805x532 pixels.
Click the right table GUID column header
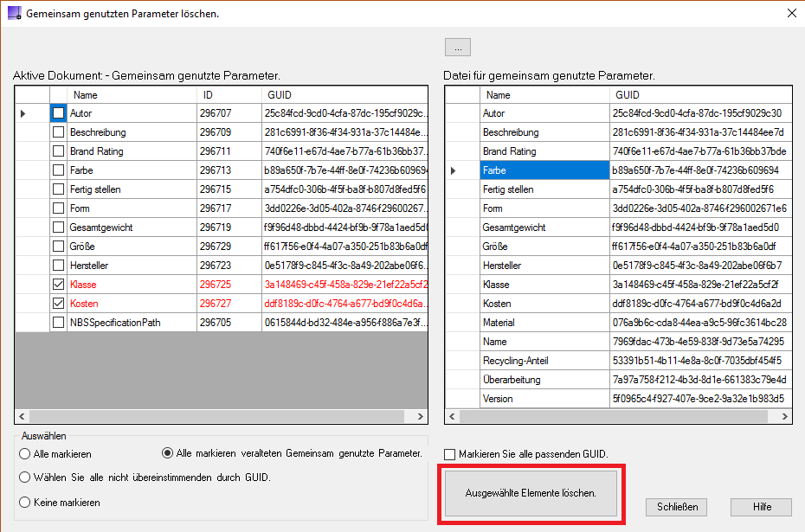coord(701,95)
